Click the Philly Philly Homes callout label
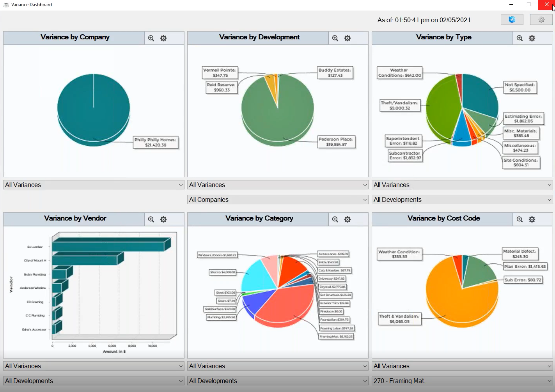The width and height of the screenshot is (555, 392). [x=156, y=143]
